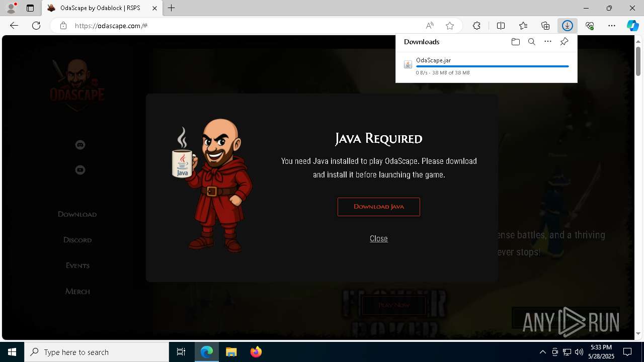Add this page to favorites

[450, 26]
